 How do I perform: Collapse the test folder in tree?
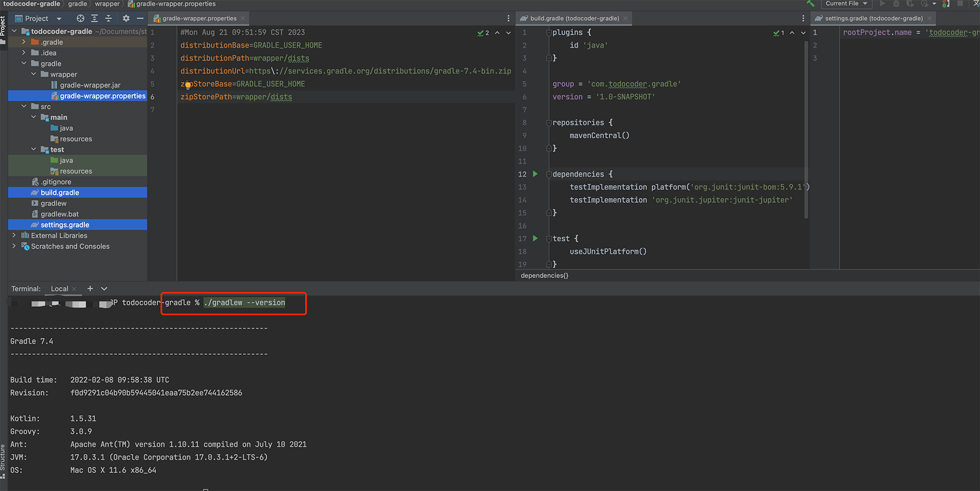(34, 149)
